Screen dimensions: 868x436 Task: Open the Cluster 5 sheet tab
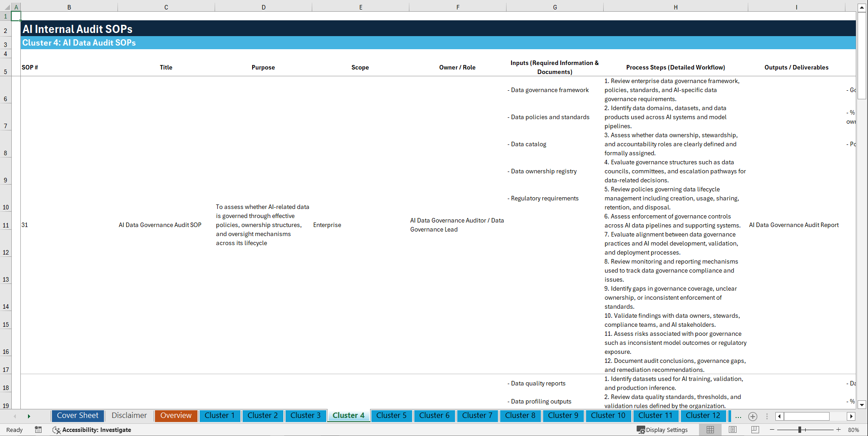pos(391,416)
